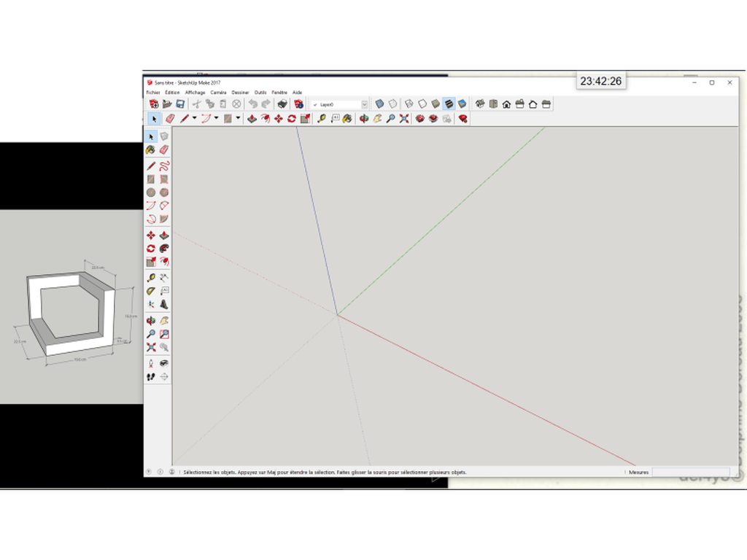
Task: Choose the Pie tool
Action: [x=164, y=219]
